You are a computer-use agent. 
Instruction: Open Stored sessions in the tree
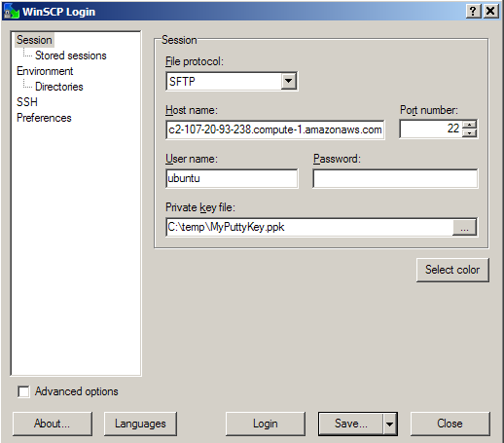71,55
